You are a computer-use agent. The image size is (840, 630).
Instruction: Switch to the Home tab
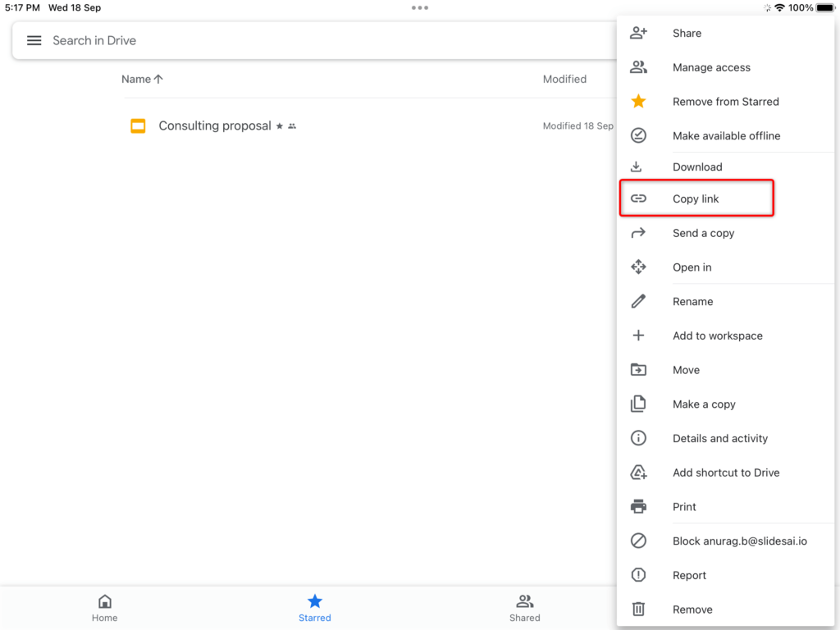tap(104, 607)
